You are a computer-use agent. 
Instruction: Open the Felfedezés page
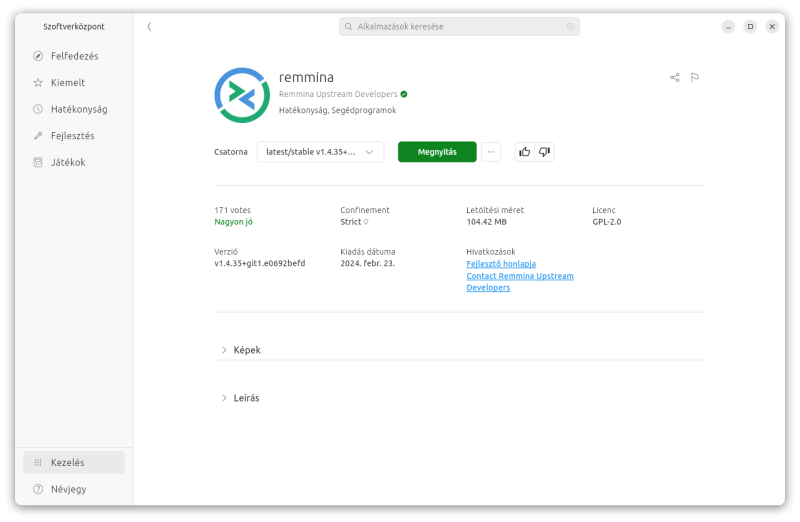[x=74, y=56]
